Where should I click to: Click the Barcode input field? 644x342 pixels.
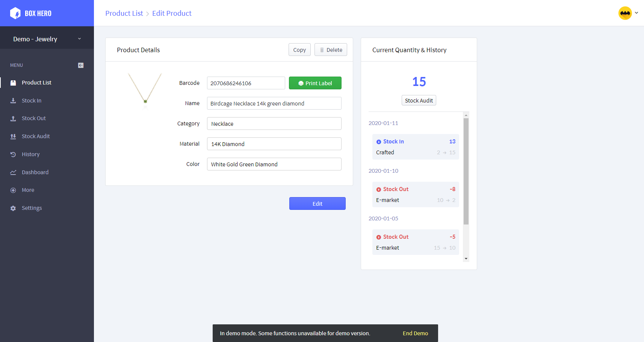click(x=246, y=83)
